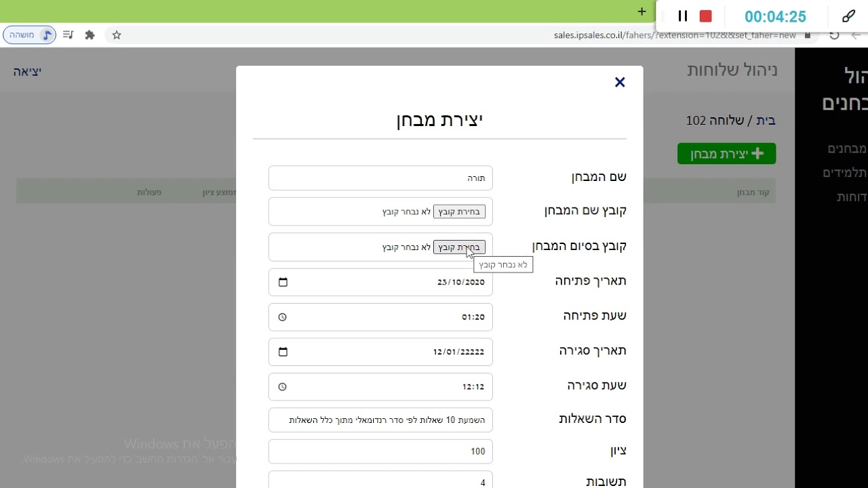This screenshot has width=868, height=488.
Task: Click the פעולות column header
Action: point(149,192)
